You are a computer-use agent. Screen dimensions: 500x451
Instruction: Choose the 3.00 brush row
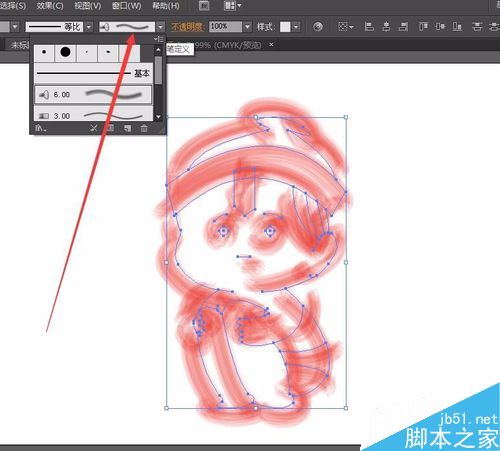[93, 114]
